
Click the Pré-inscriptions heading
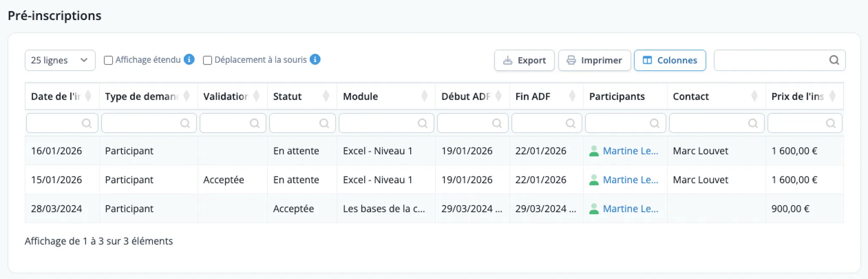(55, 16)
